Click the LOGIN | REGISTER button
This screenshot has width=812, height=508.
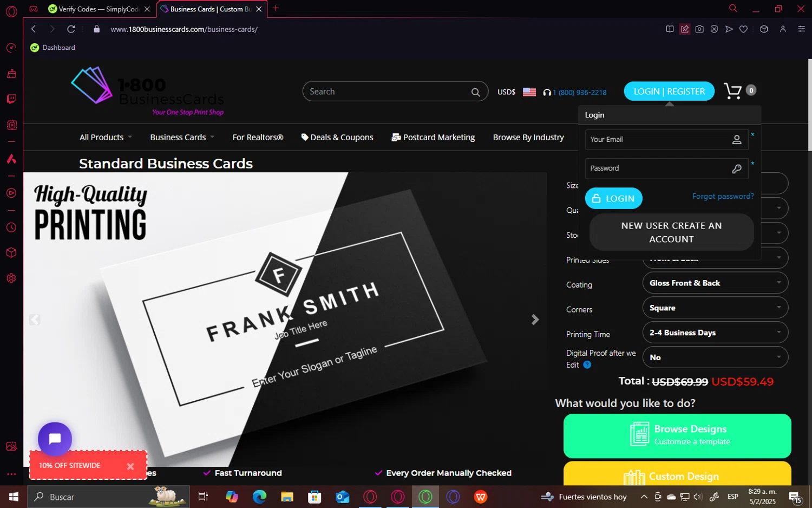click(669, 92)
